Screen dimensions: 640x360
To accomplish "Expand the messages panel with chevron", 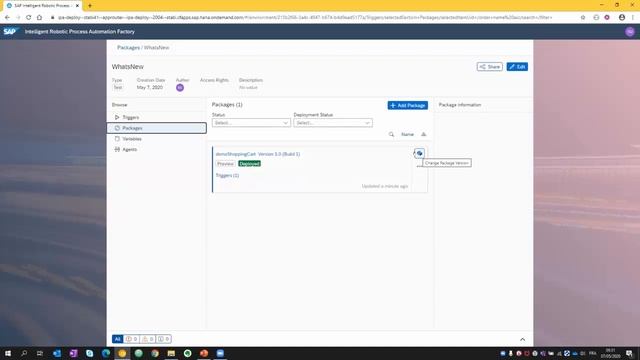I will coord(522,339).
